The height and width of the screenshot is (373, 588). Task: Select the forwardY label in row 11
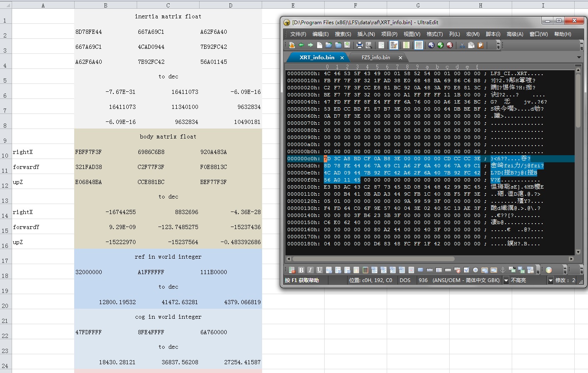coord(43,166)
